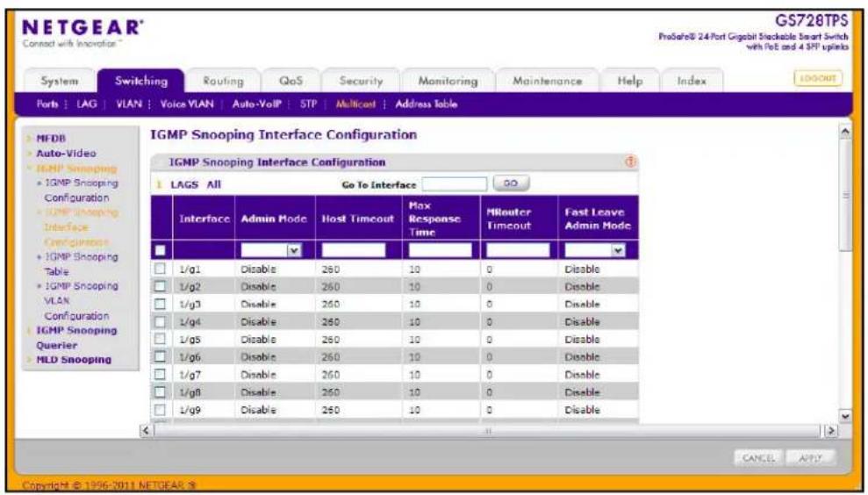Tick the select-all header checkbox
Screen dimensions: 868x495
coord(160,250)
